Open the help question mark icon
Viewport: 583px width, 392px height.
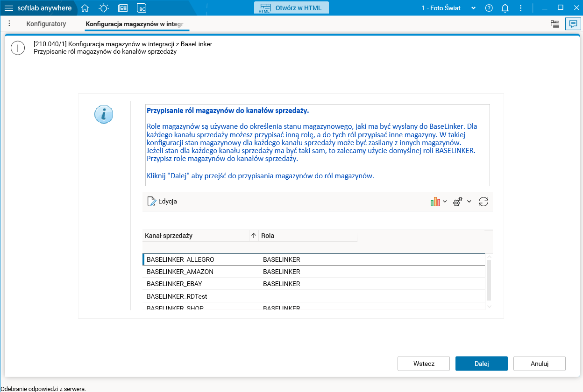pos(489,8)
